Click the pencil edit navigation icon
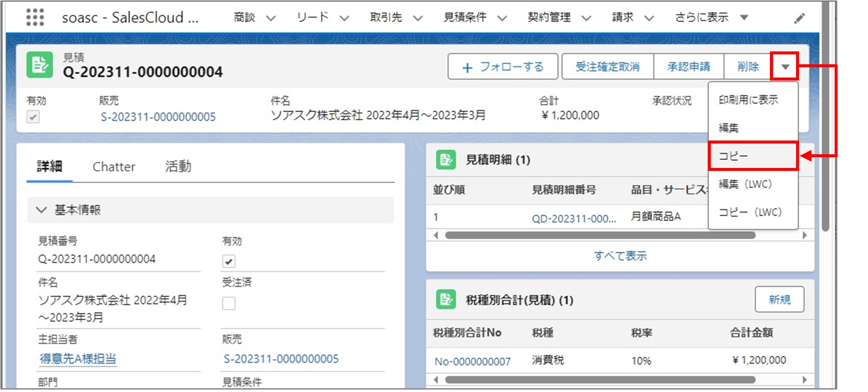The width and height of the screenshot is (868, 392). click(799, 18)
